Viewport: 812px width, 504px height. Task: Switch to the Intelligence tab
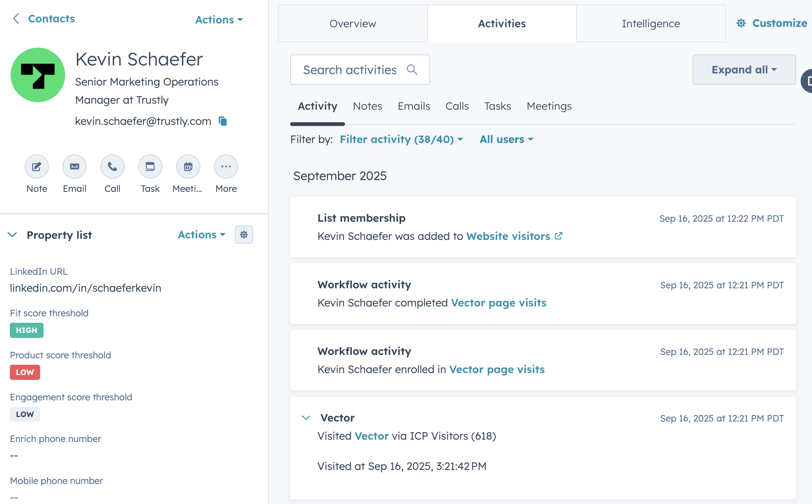(651, 23)
